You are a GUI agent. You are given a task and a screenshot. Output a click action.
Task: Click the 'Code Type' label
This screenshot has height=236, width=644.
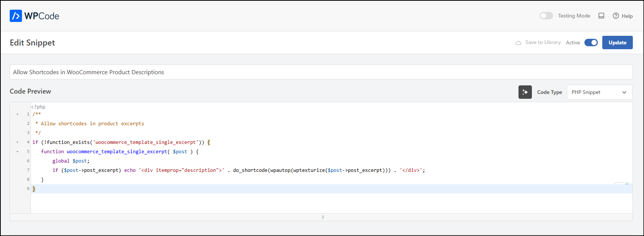549,92
